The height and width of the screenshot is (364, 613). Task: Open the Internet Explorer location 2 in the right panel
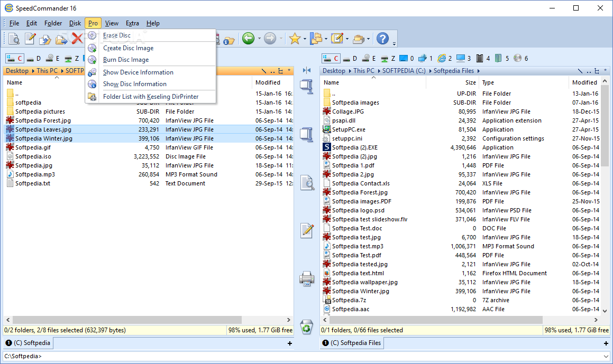pyautogui.click(x=445, y=58)
